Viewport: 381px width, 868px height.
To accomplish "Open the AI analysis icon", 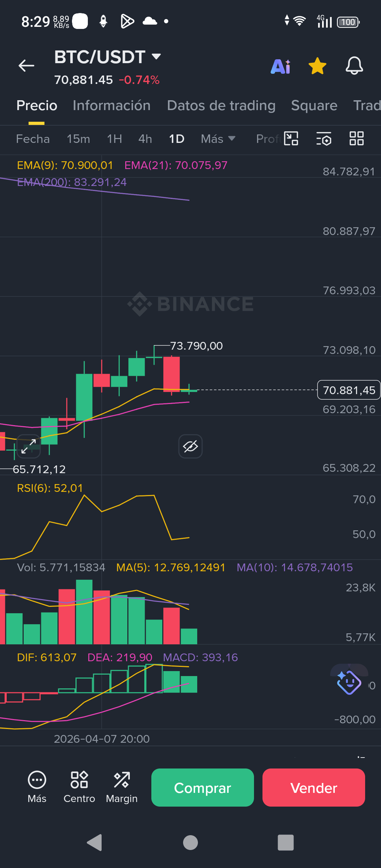I will tap(281, 66).
